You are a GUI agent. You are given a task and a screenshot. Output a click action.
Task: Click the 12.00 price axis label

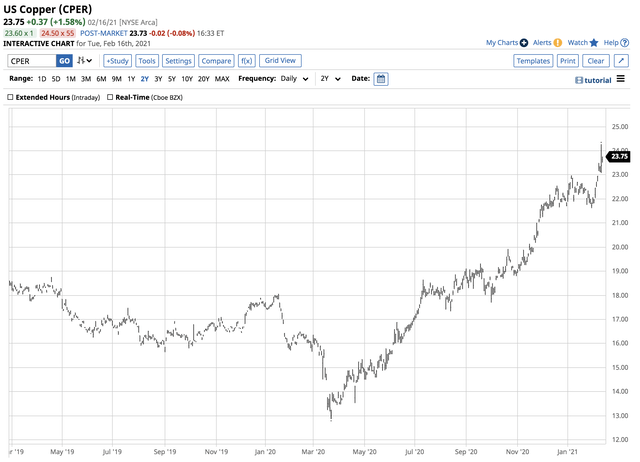(620, 440)
